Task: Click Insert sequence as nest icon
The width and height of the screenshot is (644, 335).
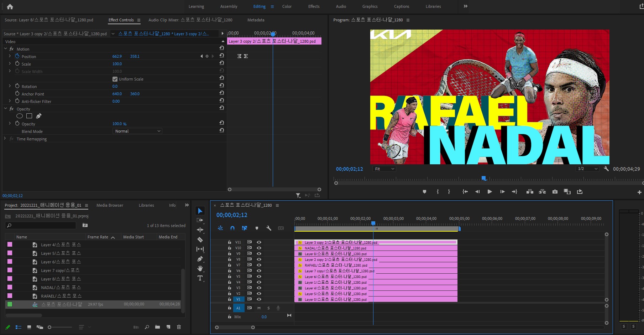Action: tap(220, 228)
